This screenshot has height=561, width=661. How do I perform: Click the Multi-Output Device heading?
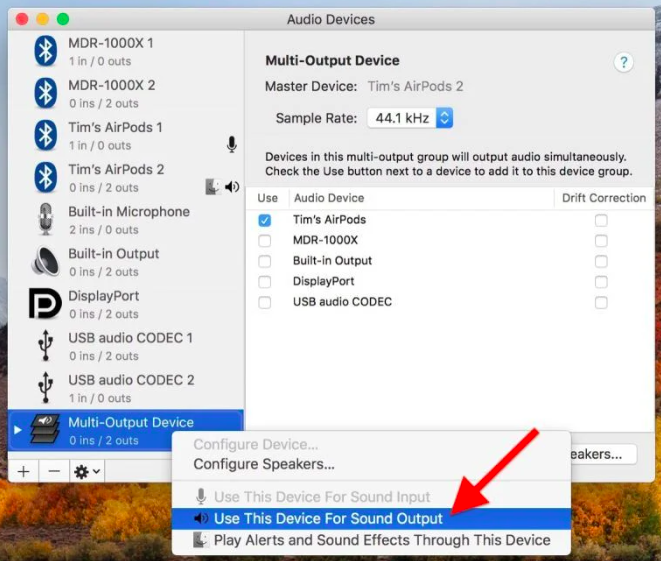[x=332, y=61]
